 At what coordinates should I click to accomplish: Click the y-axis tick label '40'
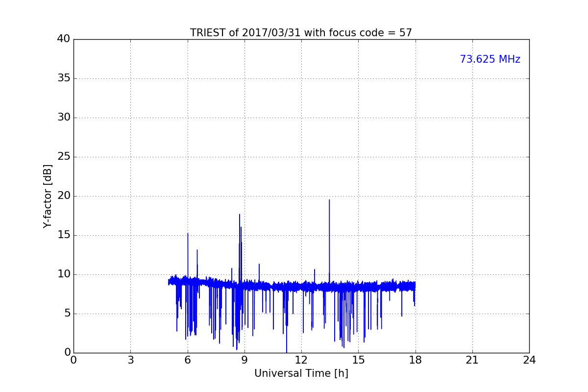(x=64, y=39)
